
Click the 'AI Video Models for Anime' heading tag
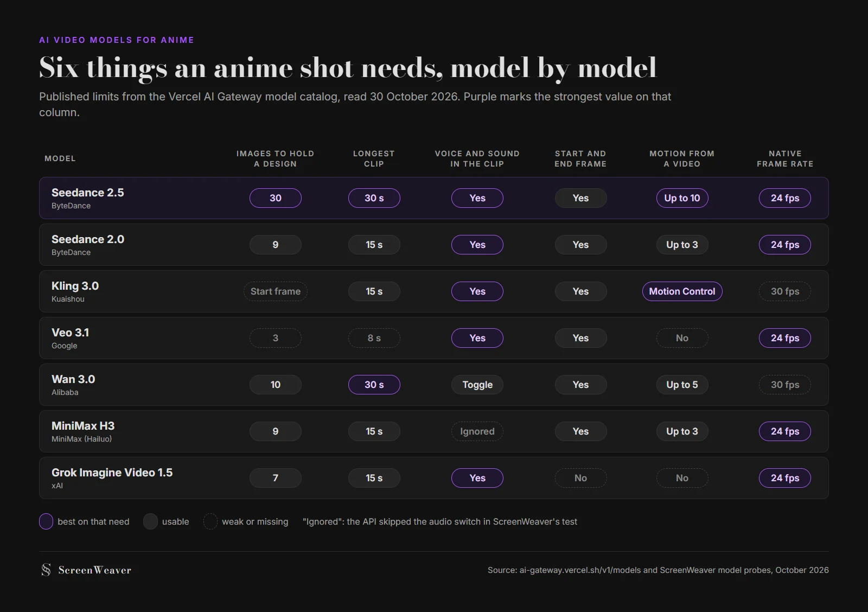[x=117, y=40]
